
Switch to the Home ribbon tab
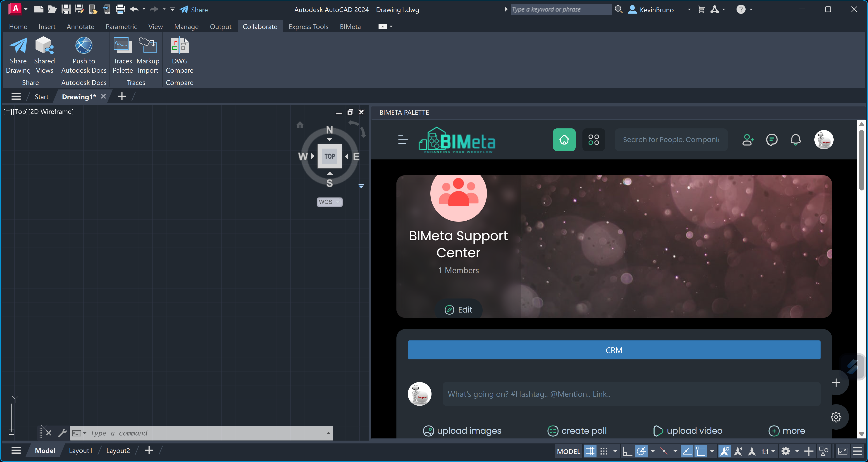(18, 26)
